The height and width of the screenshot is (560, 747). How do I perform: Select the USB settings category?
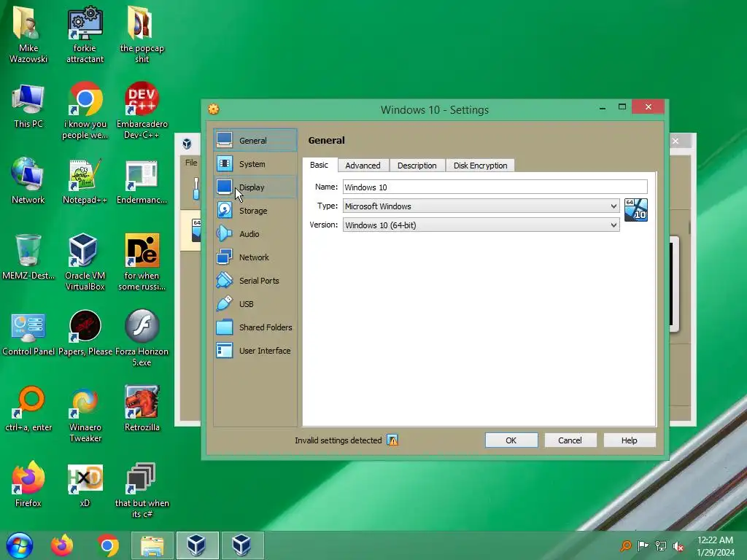pos(255,304)
